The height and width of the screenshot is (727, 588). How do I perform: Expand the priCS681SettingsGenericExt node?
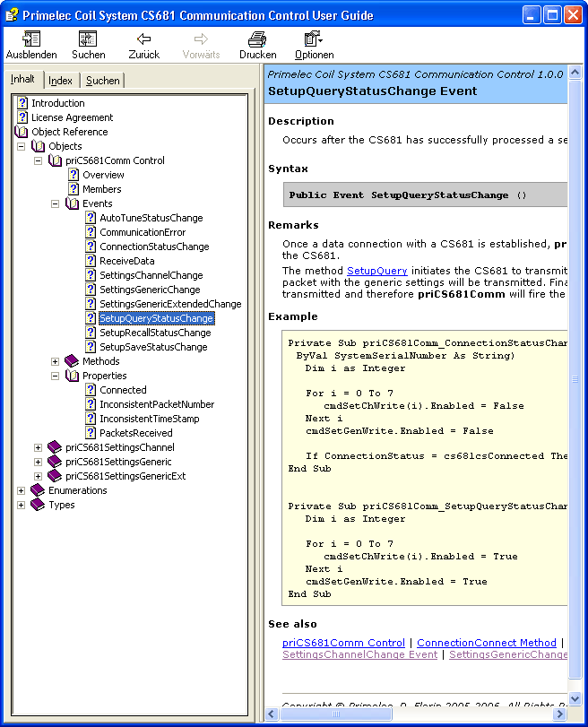pos(38,477)
